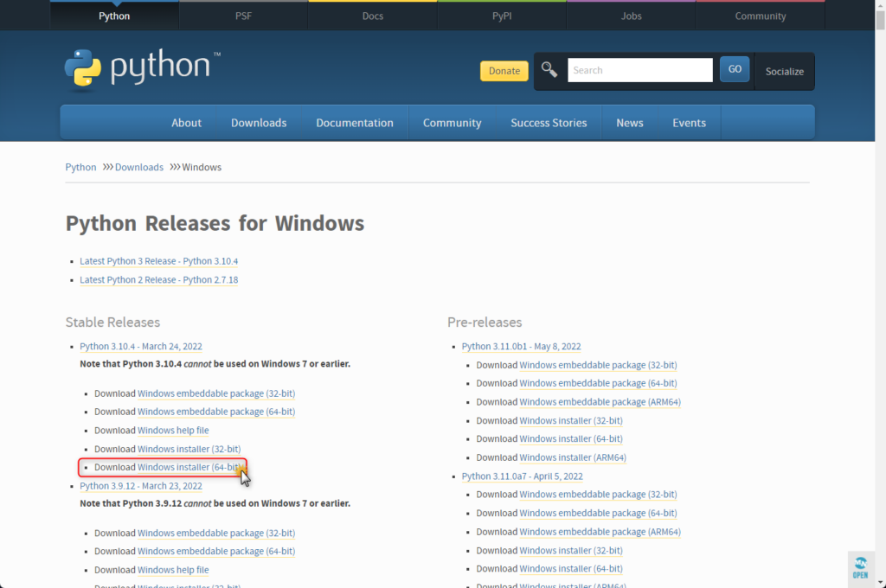Image resolution: width=886 pixels, height=588 pixels.
Task: Click the "Pre-releases" section heading
Action: point(485,322)
